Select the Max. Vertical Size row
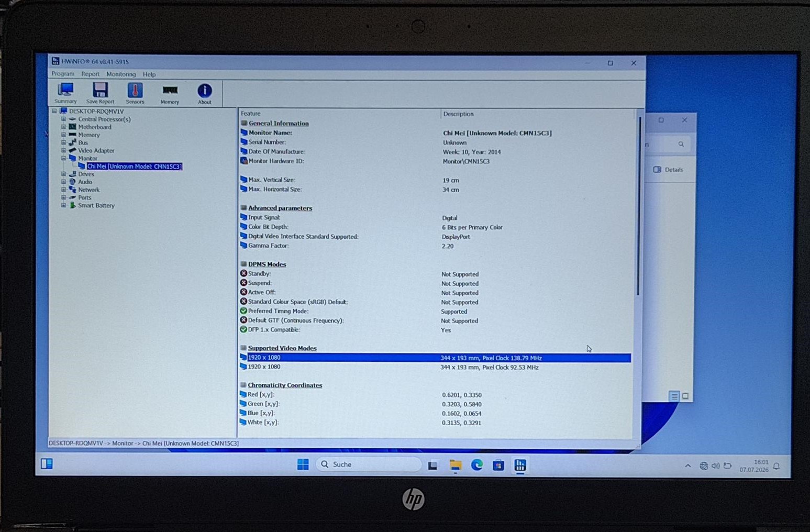The height and width of the screenshot is (532, 810). click(435, 180)
